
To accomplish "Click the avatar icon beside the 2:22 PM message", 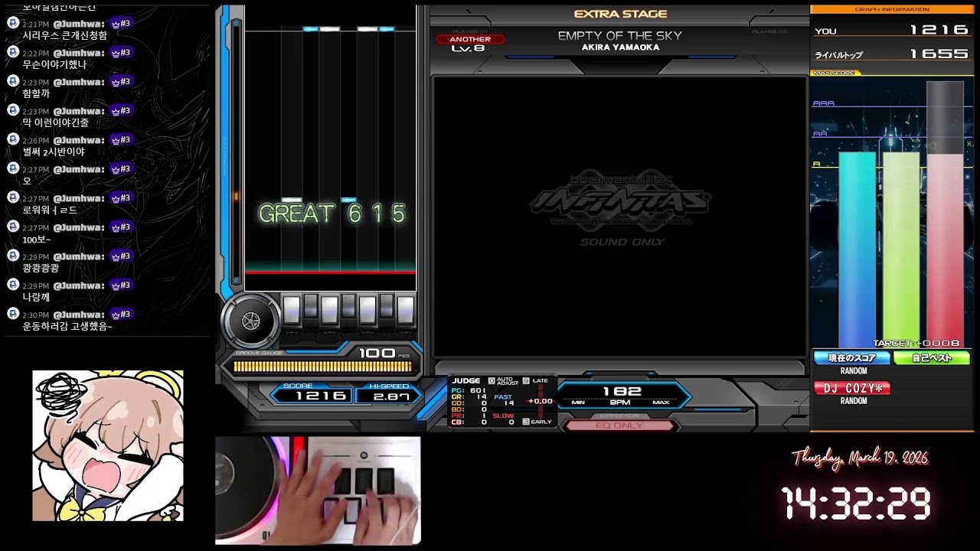I will pos(13,52).
